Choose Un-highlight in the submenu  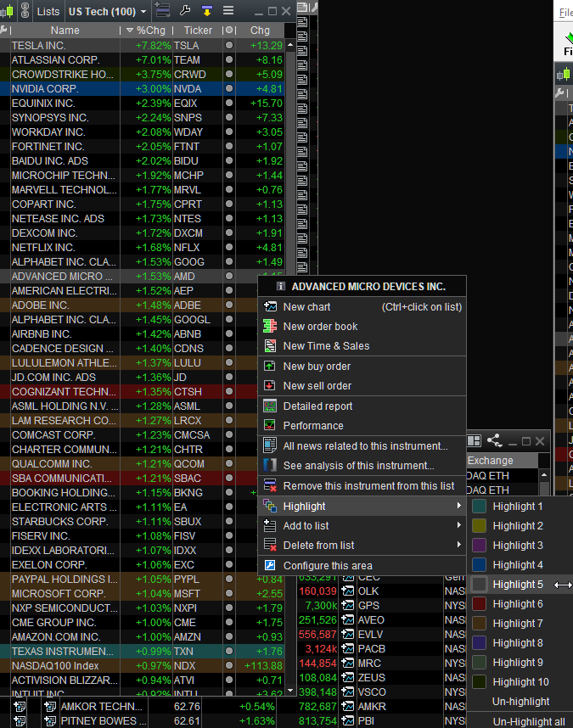(x=520, y=702)
